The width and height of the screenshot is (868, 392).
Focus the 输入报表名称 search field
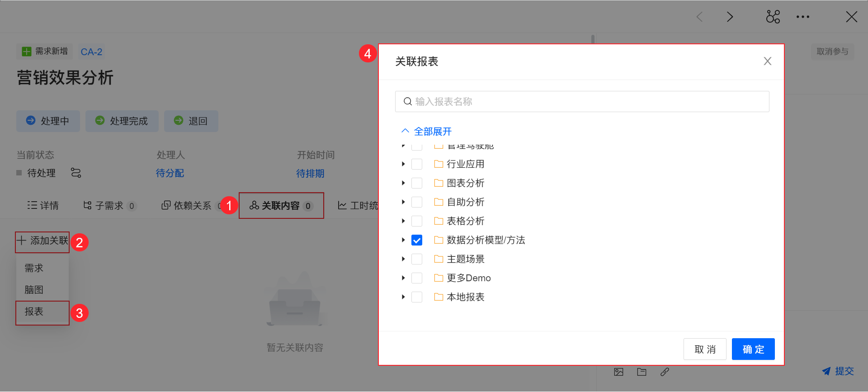click(x=582, y=102)
